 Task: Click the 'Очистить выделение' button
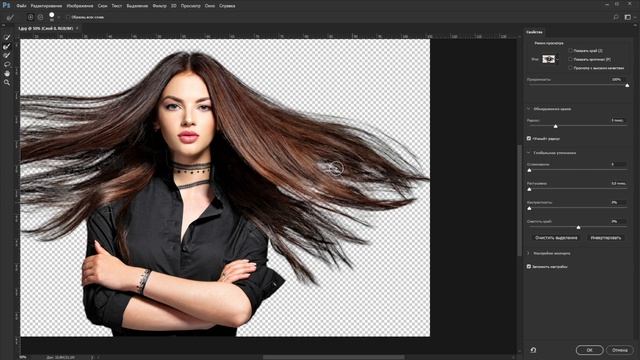pos(556,238)
